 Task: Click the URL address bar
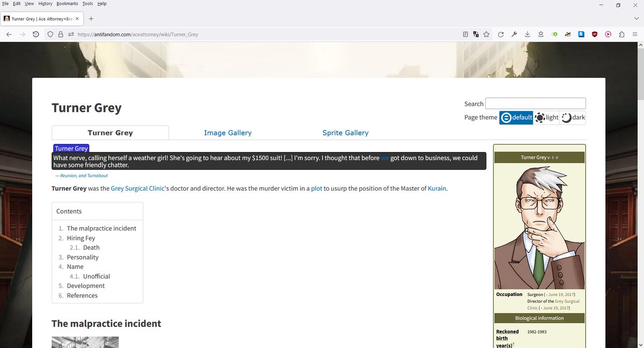point(268,34)
